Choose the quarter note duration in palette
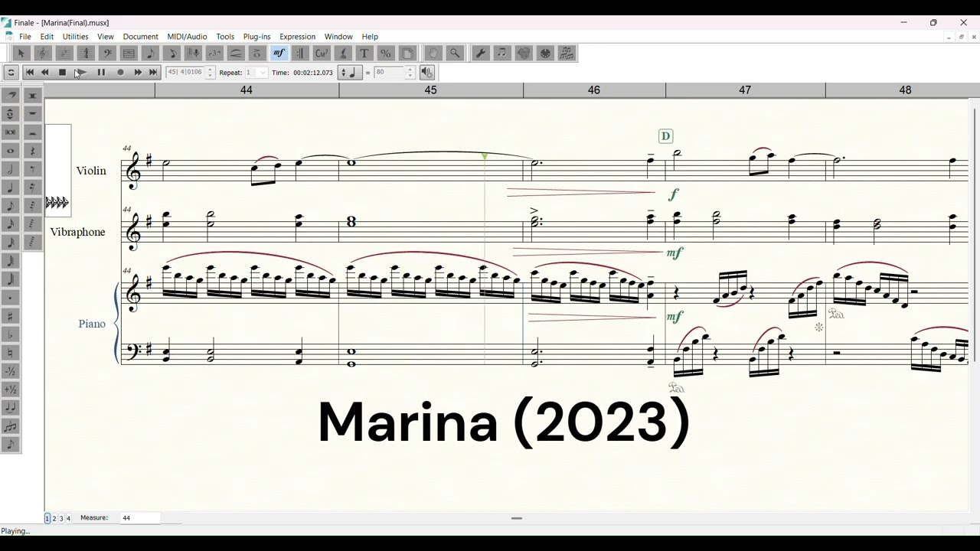Image resolution: width=980 pixels, height=551 pixels. tap(11, 187)
